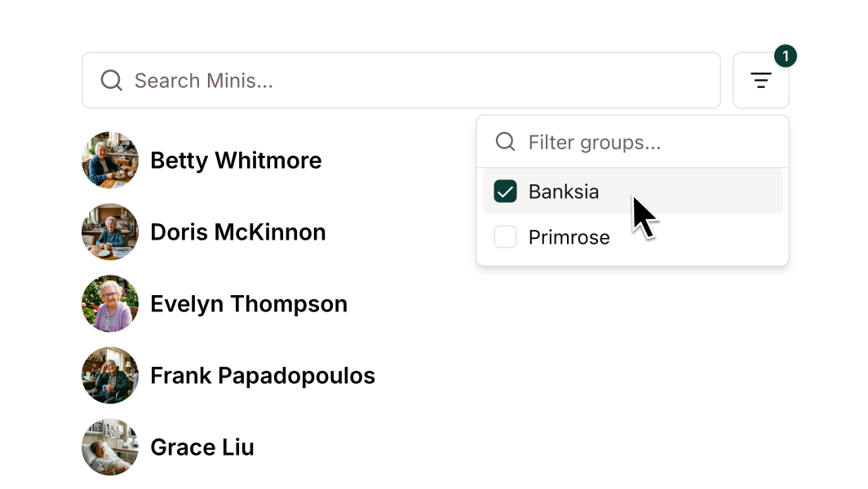
Task: Click the magnifier icon in Filter groups
Action: point(506,143)
